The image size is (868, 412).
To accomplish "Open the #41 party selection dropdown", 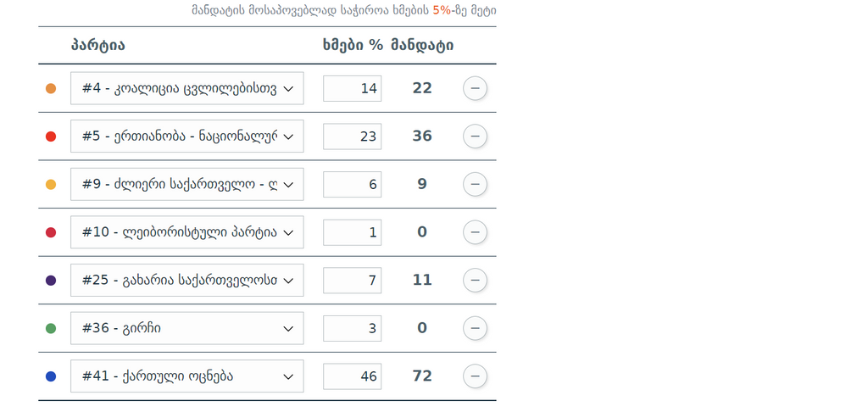I will [186, 376].
